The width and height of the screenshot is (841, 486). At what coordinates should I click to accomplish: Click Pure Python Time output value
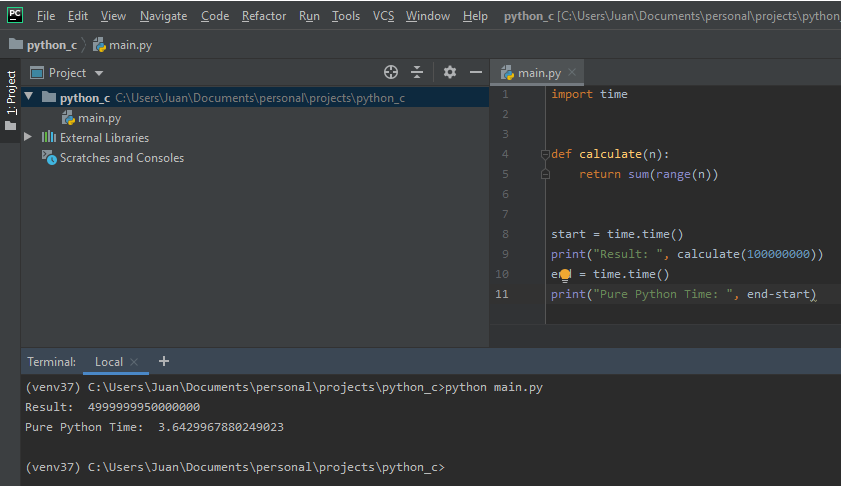(221, 428)
